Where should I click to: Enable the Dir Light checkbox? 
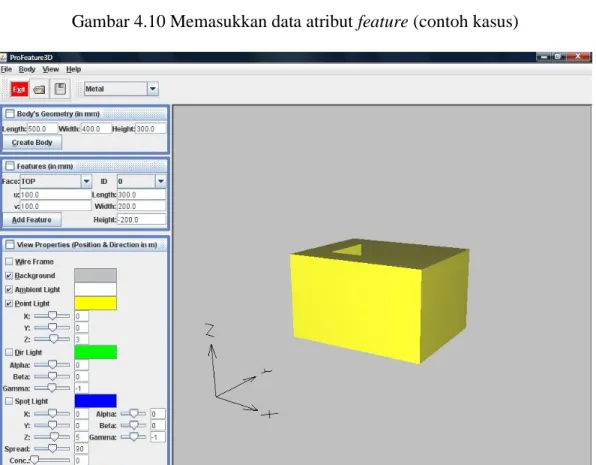pos(9,352)
